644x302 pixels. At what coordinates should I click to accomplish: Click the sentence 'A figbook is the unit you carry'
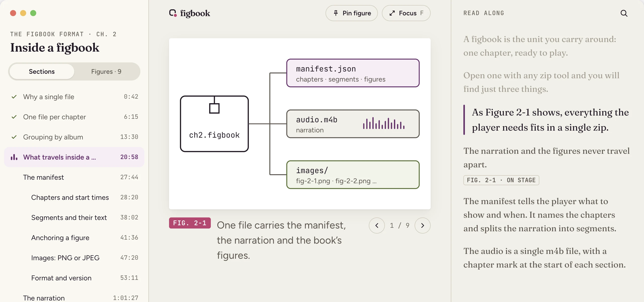pyautogui.click(x=540, y=46)
